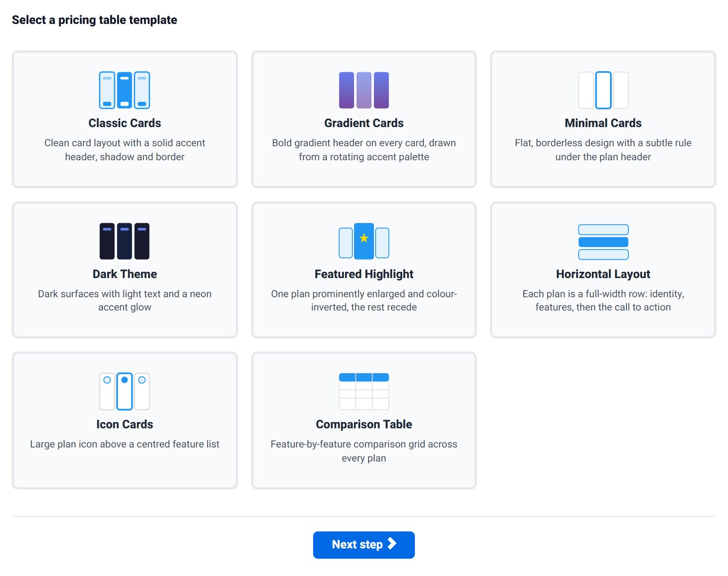
Task: Click the Next step button label
Action: (x=357, y=544)
